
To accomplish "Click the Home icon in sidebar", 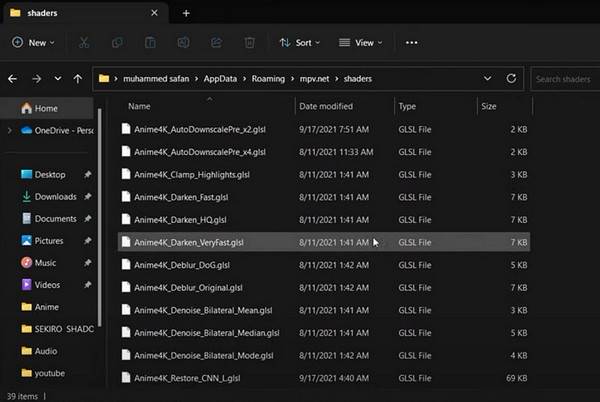I will 26,108.
